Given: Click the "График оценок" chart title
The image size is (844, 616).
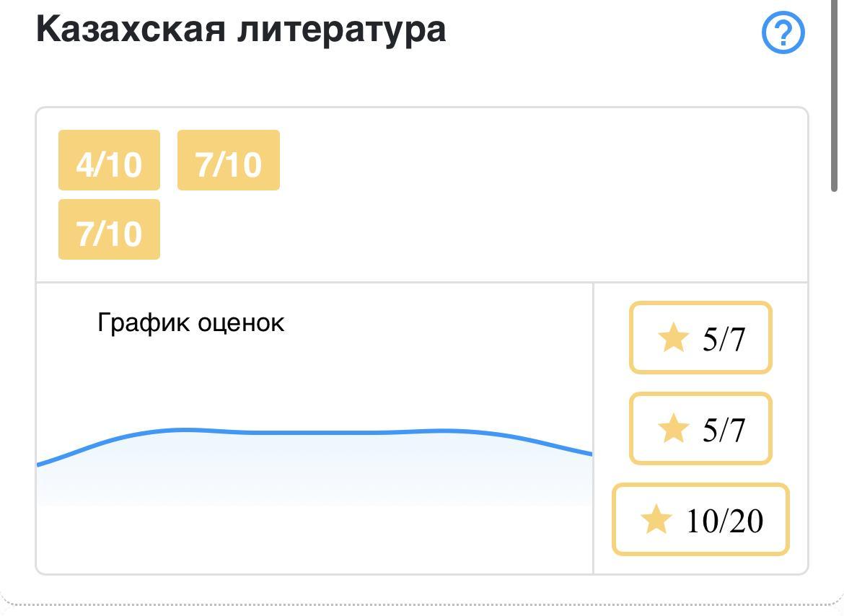Looking at the screenshot, I should [x=190, y=322].
